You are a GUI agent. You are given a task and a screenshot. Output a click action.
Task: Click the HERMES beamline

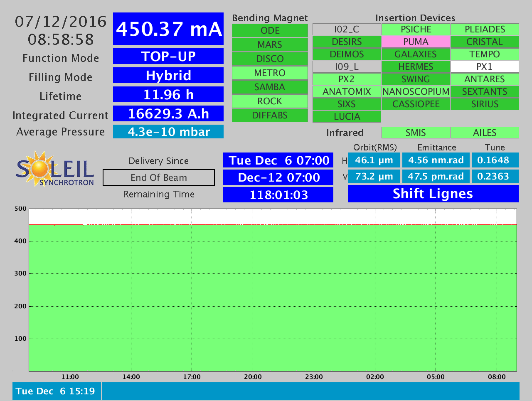coord(416,66)
